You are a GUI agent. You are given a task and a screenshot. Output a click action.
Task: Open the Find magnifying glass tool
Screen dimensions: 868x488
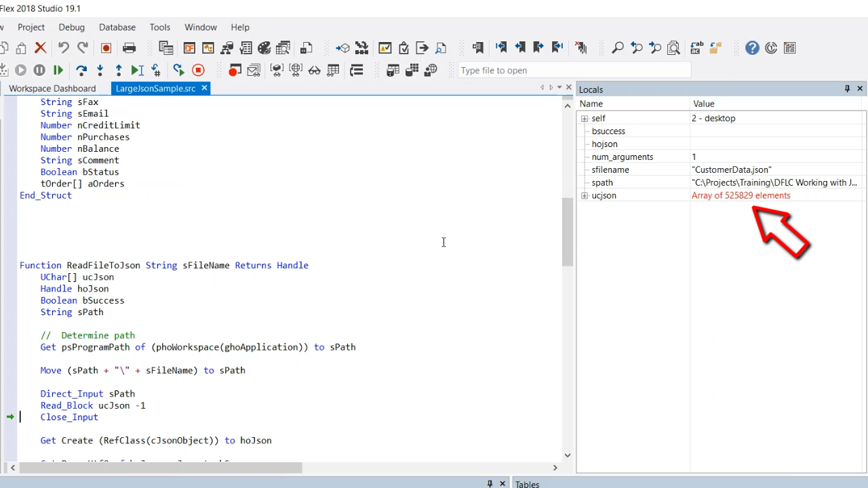[x=618, y=48]
